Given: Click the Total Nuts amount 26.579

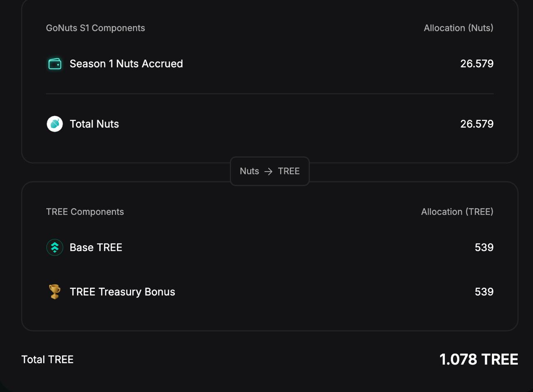Looking at the screenshot, I should pyautogui.click(x=477, y=124).
